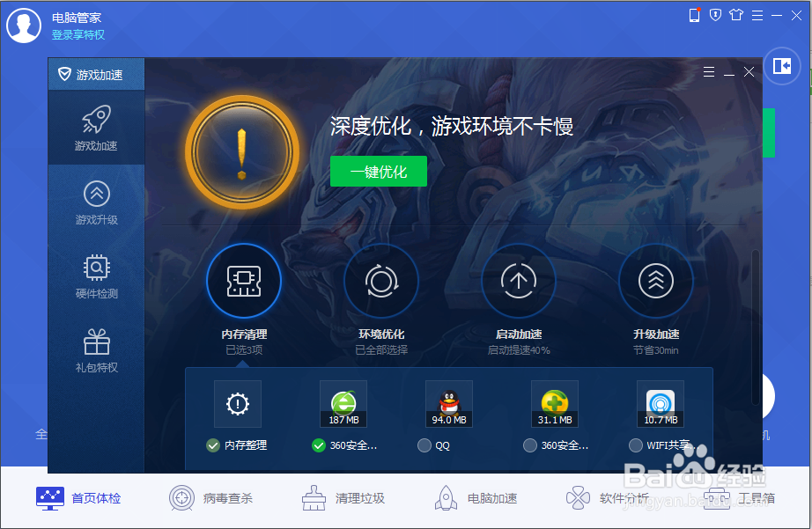Switch to 首页体检 bottom tab
The width and height of the screenshot is (812, 529).
point(78,498)
